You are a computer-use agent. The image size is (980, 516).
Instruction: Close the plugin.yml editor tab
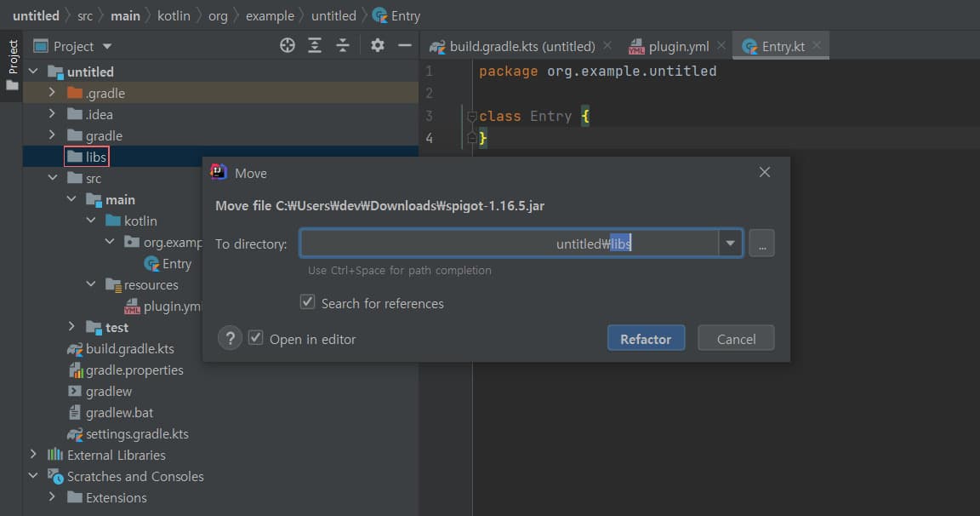click(721, 46)
